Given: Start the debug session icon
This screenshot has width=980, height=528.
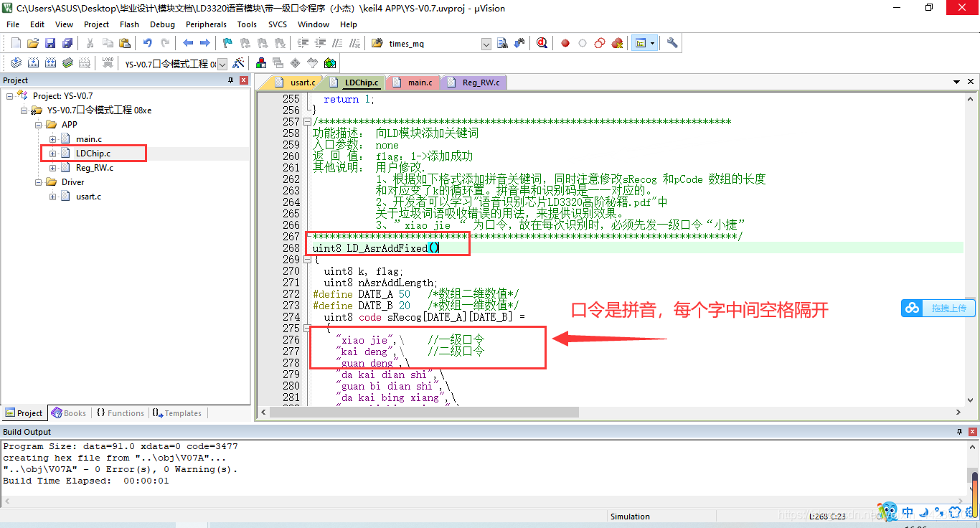Looking at the screenshot, I should pyautogui.click(x=542, y=43).
